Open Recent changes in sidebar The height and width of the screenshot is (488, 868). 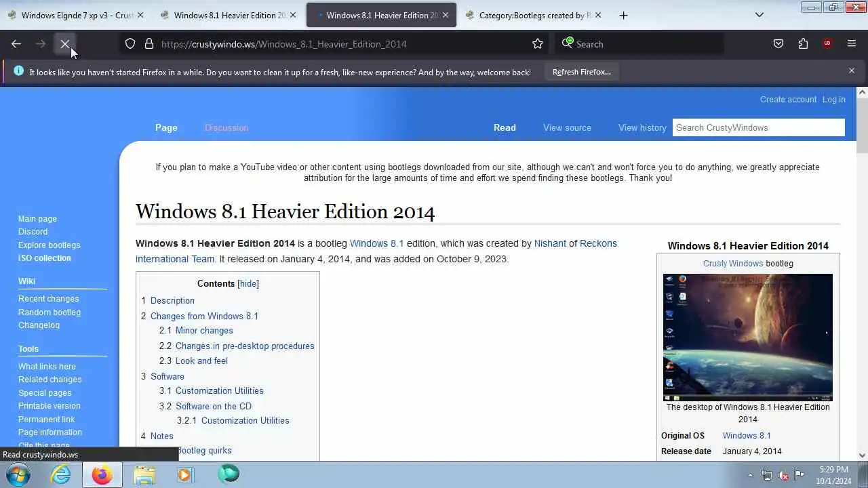(x=48, y=299)
